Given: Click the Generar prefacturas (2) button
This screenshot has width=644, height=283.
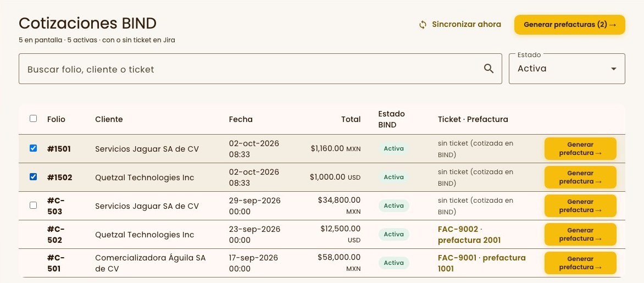Looking at the screenshot, I should [x=570, y=25].
